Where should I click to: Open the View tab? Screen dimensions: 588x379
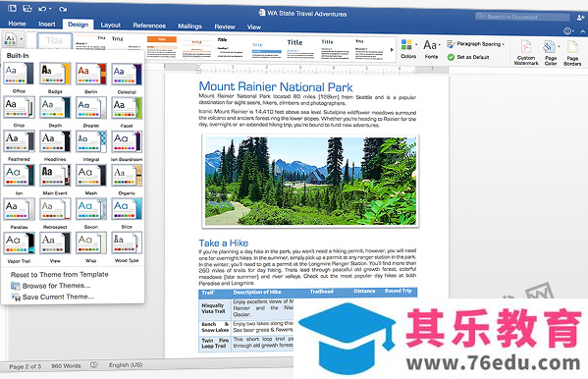tap(254, 27)
